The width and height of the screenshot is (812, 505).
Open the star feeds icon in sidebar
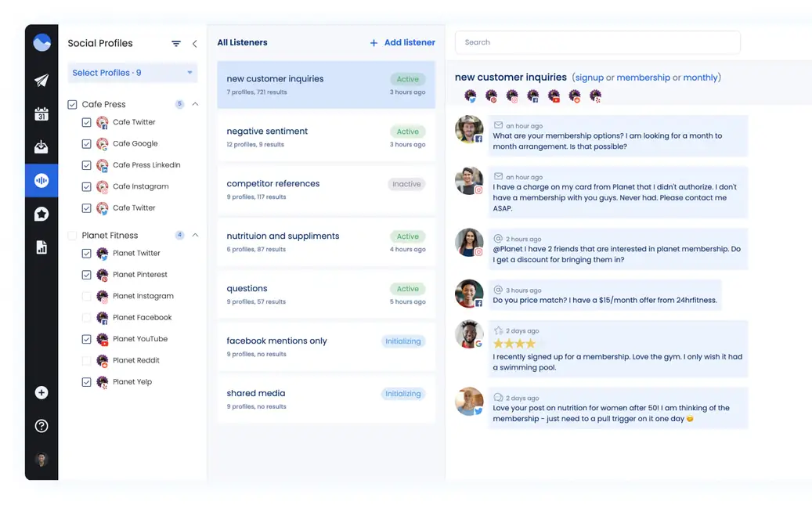41,213
